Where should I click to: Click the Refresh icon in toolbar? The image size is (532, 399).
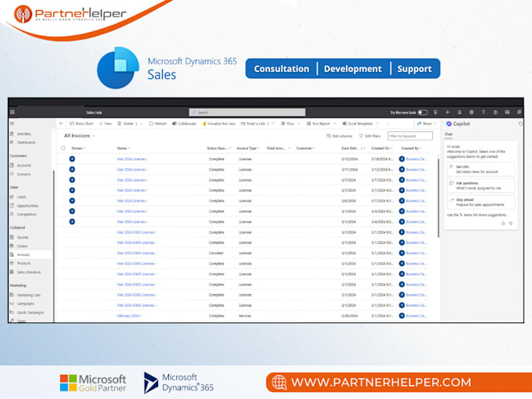coord(151,124)
